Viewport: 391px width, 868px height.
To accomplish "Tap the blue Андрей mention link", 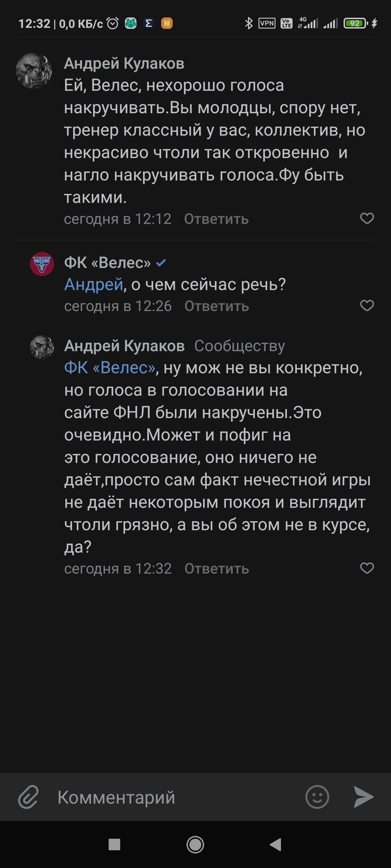I will tap(94, 285).
